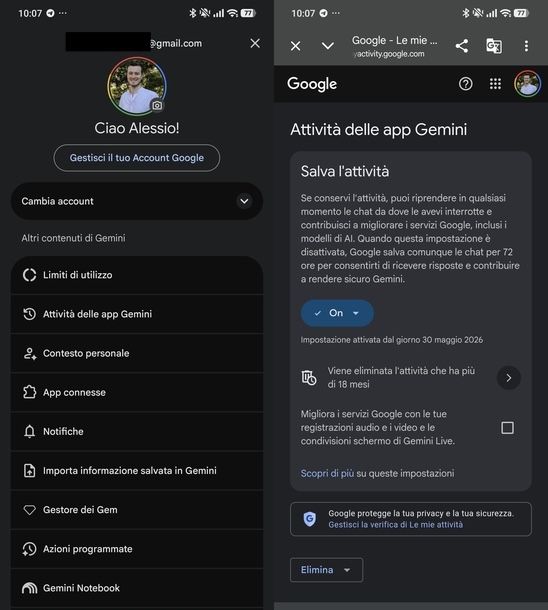Open Attività delle app Gemini menu entry
This screenshot has height=610, width=548.
coord(137,314)
